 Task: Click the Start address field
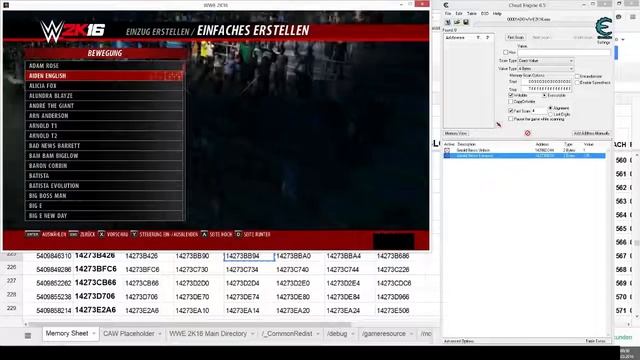pyautogui.click(x=547, y=82)
